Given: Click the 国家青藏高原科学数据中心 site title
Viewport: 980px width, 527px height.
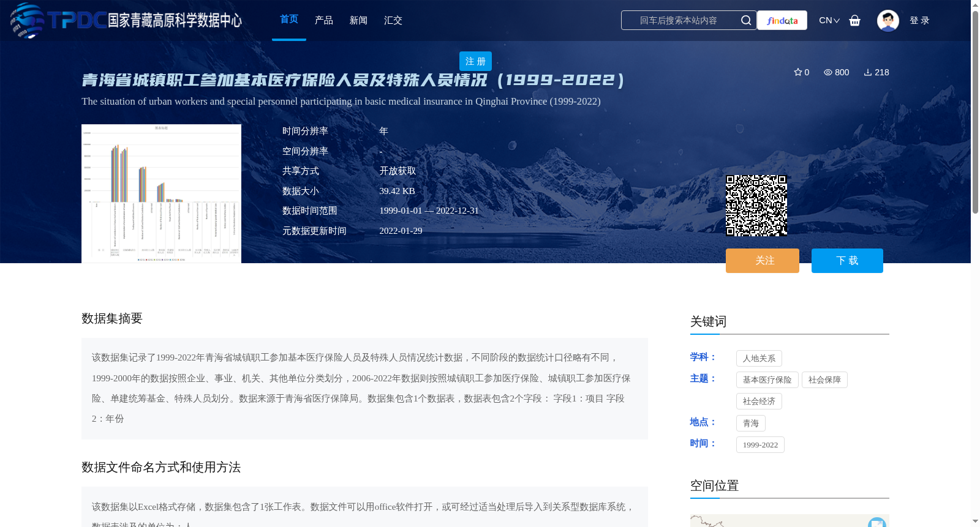Looking at the screenshot, I should click(x=175, y=20).
